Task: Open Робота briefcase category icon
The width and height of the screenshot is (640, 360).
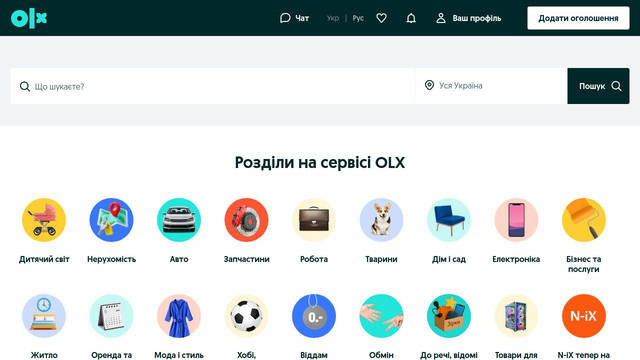Action: click(x=314, y=220)
